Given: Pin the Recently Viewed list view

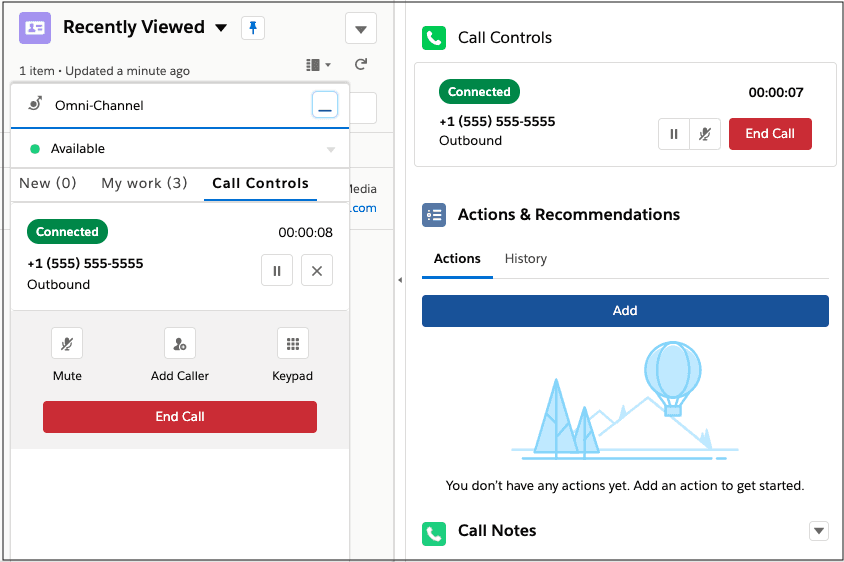Looking at the screenshot, I should [253, 28].
